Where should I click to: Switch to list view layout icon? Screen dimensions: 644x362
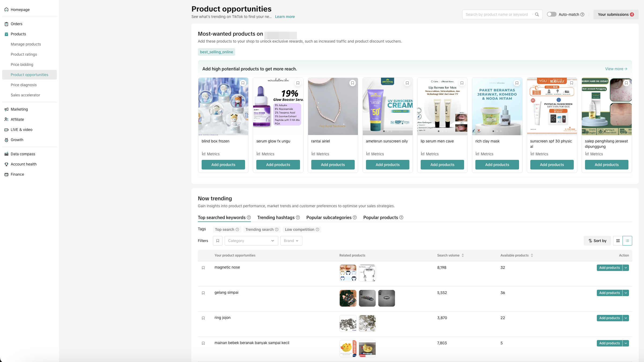point(627,241)
